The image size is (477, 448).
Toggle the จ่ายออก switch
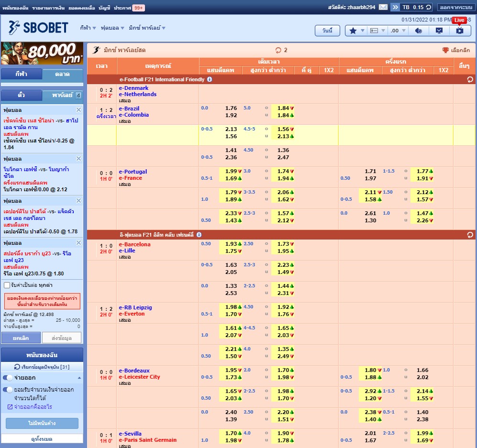point(8,378)
